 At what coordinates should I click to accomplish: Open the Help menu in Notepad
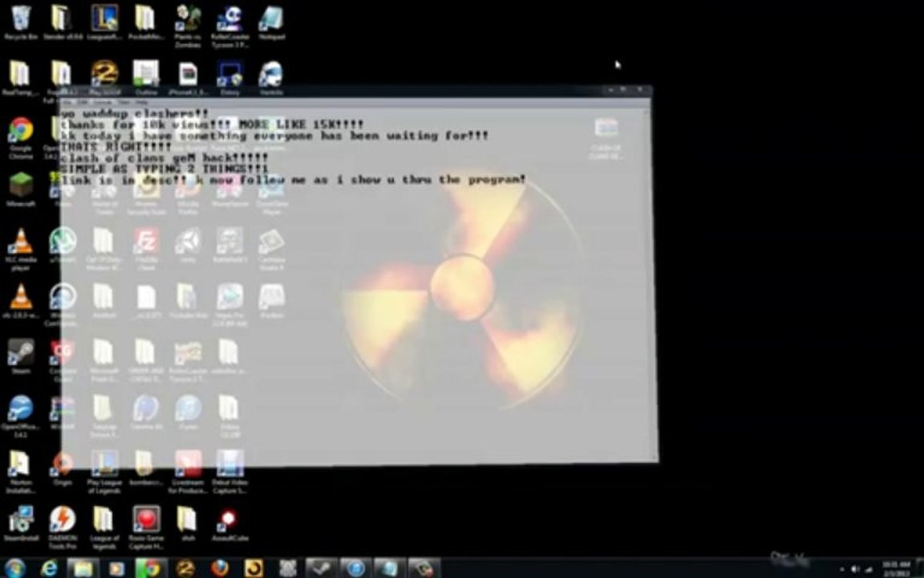pos(141,103)
